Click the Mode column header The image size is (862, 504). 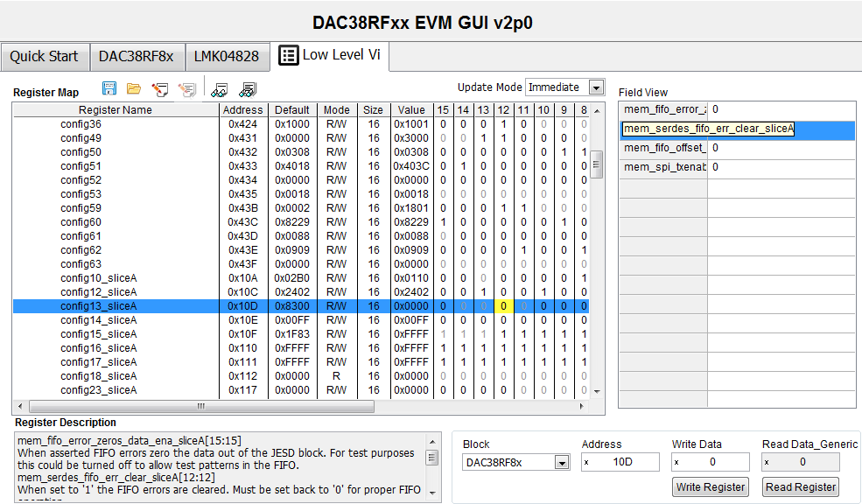coord(336,110)
